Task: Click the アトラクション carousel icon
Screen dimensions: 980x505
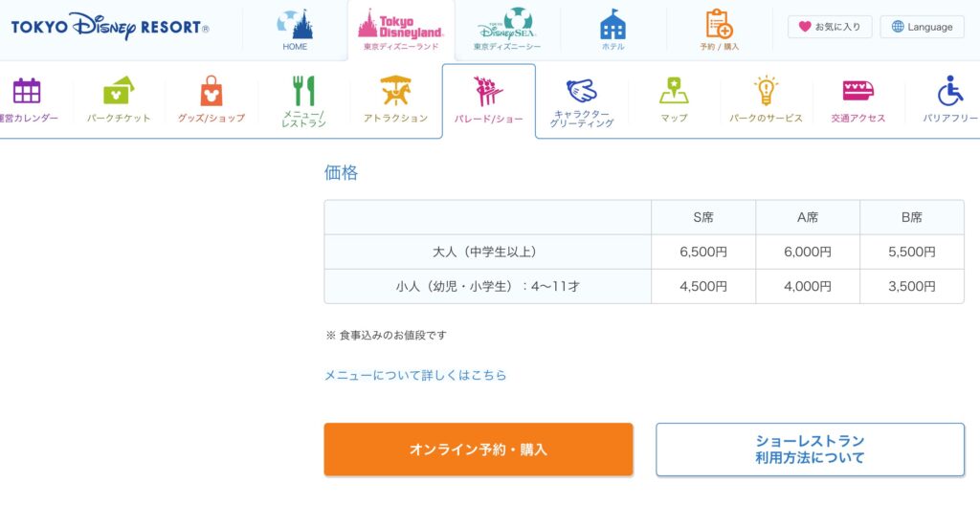Action: pyautogui.click(x=395, y=92)
